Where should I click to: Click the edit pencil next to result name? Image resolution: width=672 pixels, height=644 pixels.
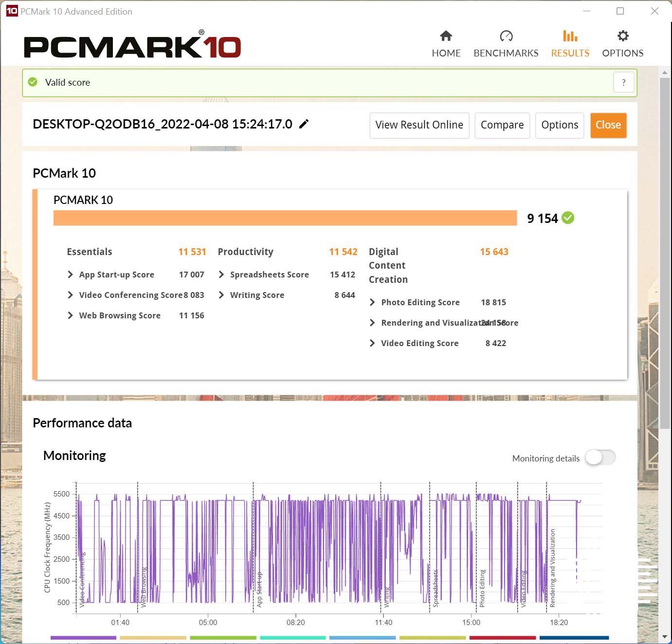(304, 124)
